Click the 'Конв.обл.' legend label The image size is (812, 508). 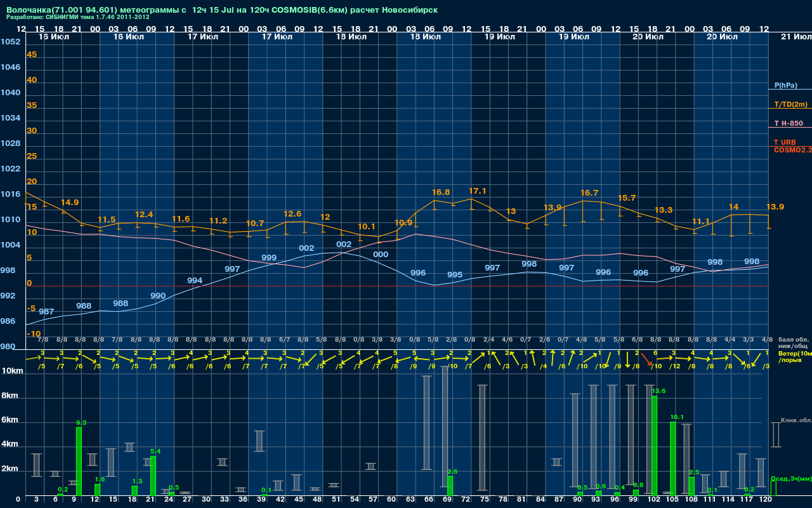click(x=796, y=420)
